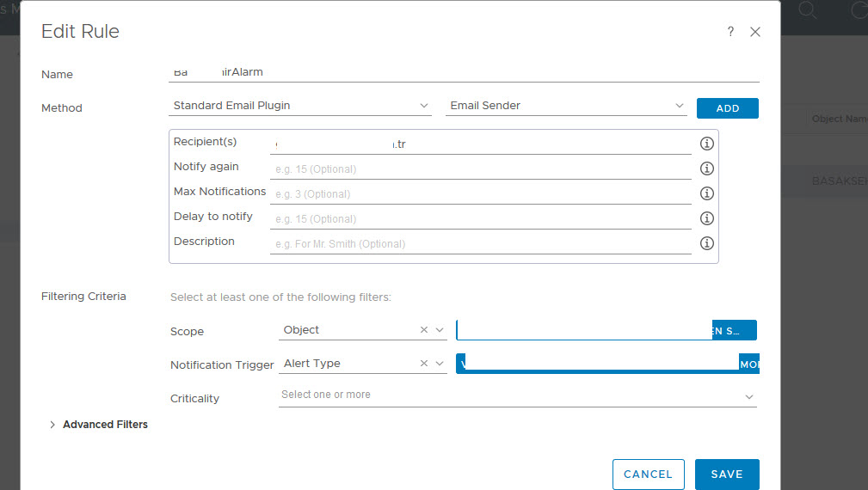Click the ADD button
Image resolution: width=868 pixels, height=490 pixels.
(727, 108)
